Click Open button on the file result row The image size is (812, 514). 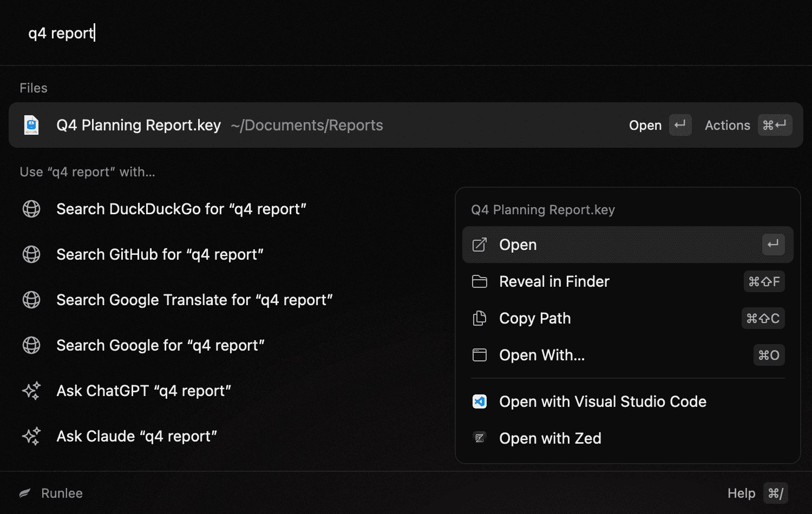tap(645, 125)
